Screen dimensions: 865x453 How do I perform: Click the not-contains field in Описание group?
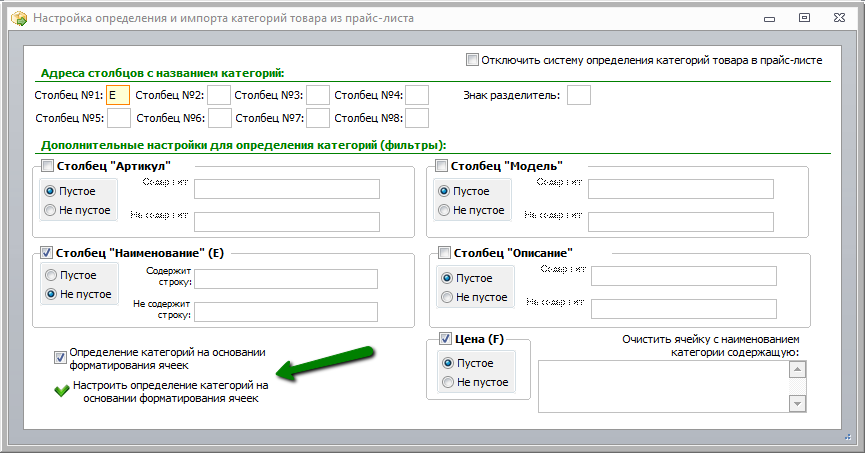pos(684,309)
